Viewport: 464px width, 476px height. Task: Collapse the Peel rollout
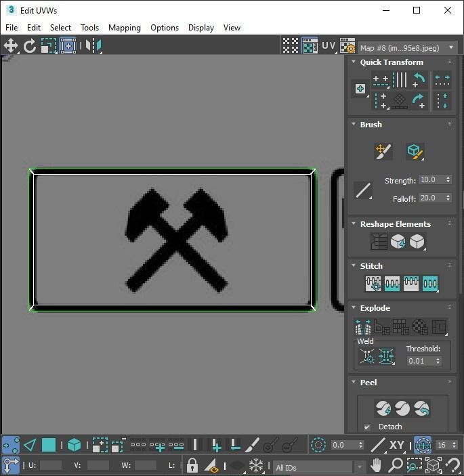point(354,382)
